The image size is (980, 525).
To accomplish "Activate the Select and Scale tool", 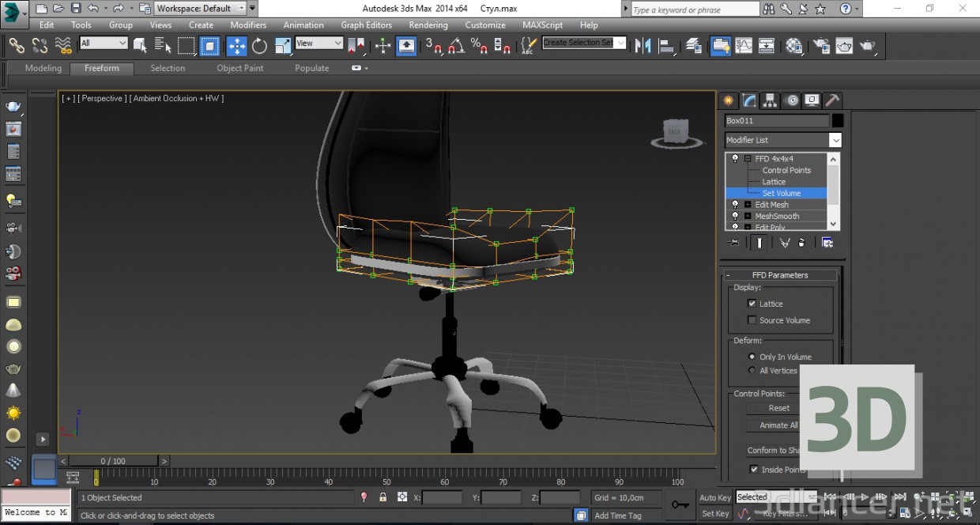I will coord(283,46).
